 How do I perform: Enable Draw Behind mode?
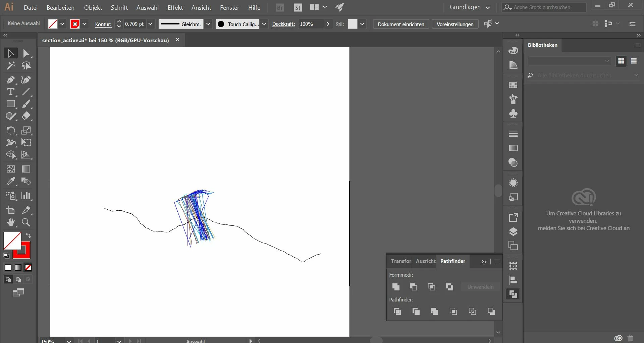click(18, 279)
